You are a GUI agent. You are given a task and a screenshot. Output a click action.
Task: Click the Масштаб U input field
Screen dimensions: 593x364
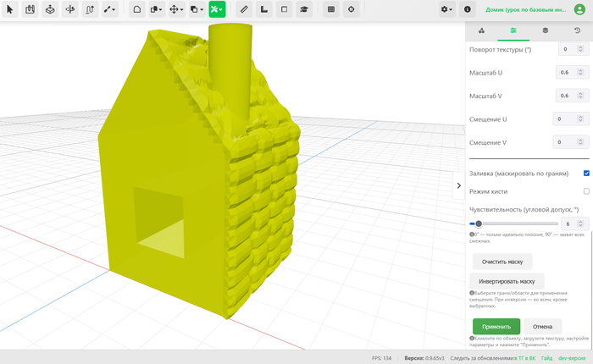(x=572, y=72)
